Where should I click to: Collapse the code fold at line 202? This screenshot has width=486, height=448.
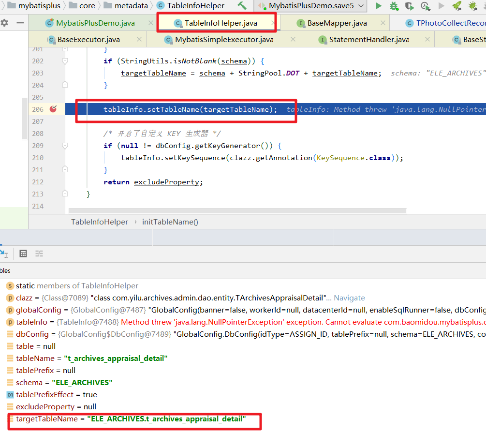click(x=64, y=61)
